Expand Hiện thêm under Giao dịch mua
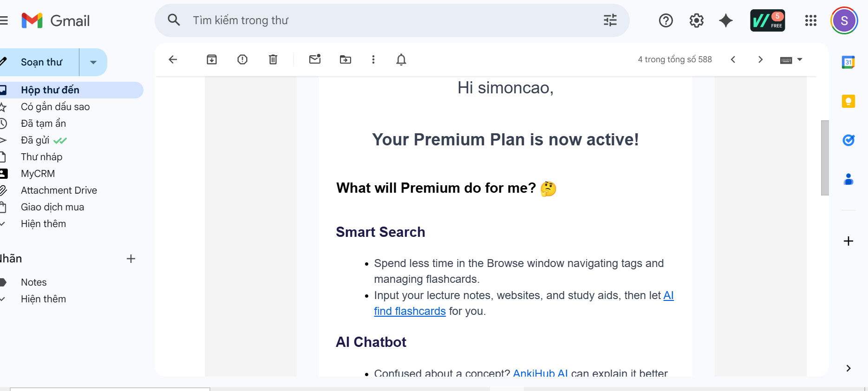The width and height of the screenshot is (868, 391). click(x=43, y=224)
